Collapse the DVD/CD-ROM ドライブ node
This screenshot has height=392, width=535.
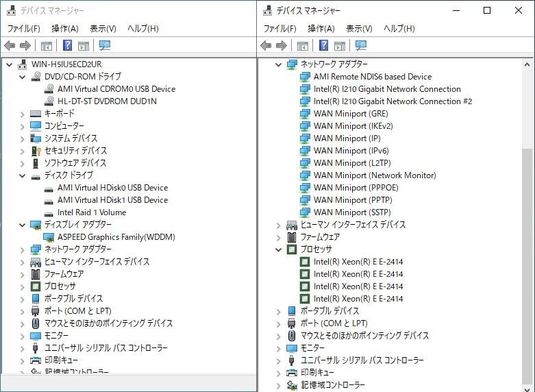[22, 77]
